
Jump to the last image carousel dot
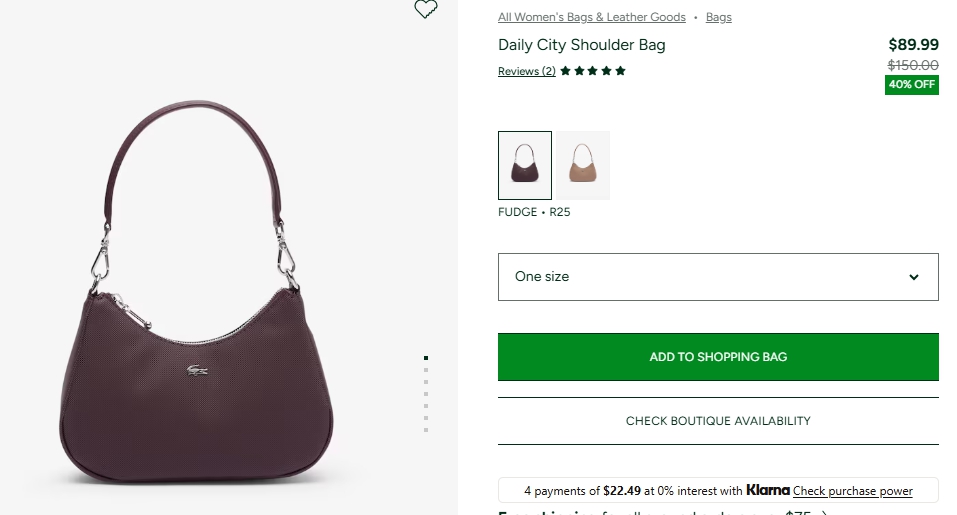point(426,430)
